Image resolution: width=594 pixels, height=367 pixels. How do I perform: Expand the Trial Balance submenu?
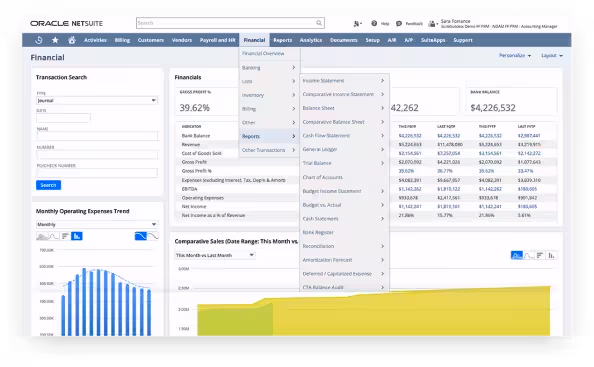(x=344, y=163)
